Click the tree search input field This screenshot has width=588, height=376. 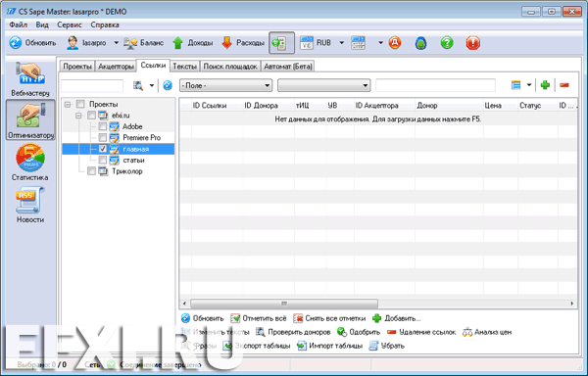click(x=92, y=85)
